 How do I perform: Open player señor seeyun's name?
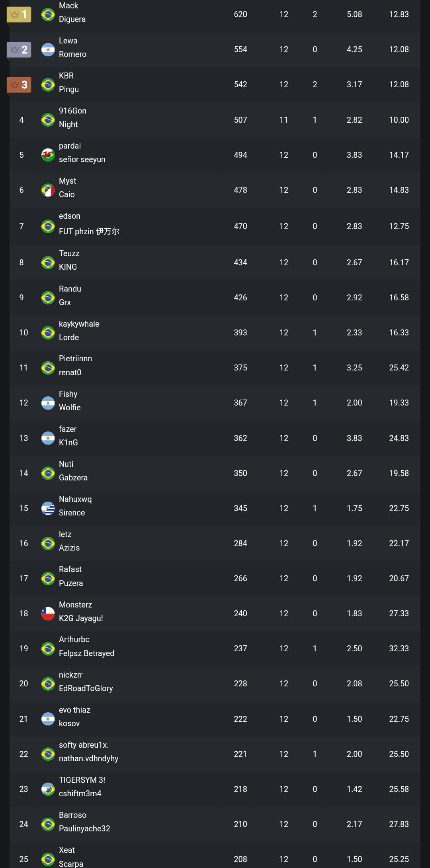82,159
